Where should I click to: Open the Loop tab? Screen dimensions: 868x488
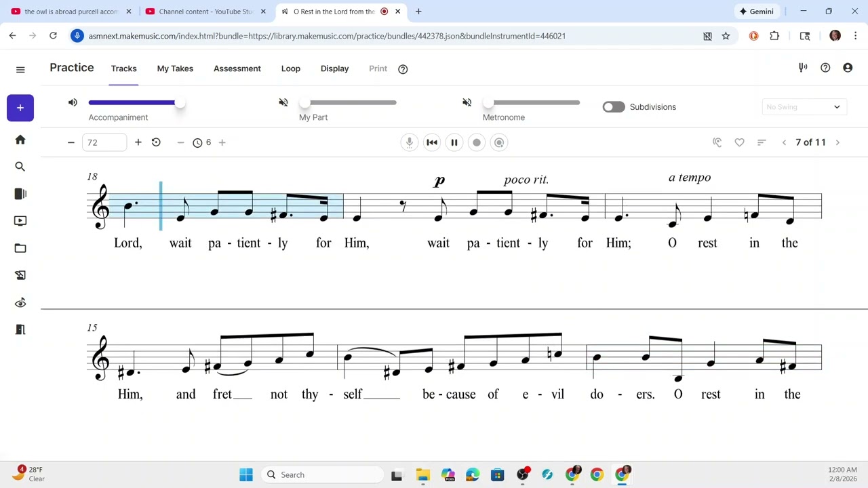(291, 68)
